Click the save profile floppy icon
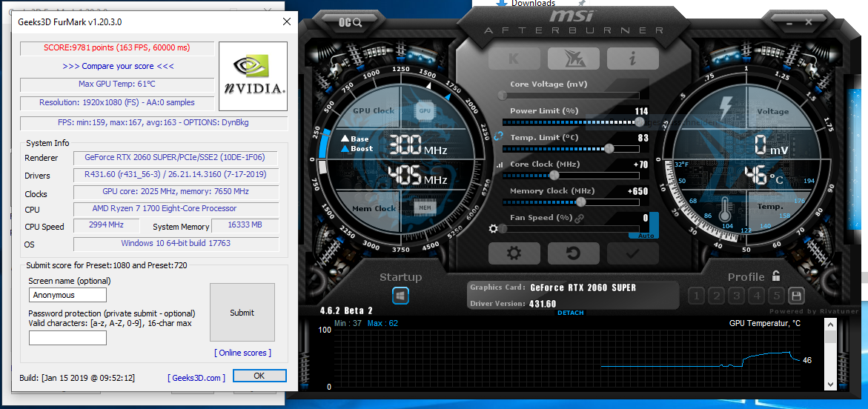868x409 pixels. point(796,296)
